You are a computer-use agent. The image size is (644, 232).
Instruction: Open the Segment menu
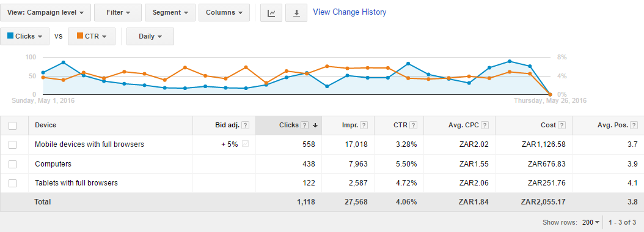pyautogui.click(x=170, y=13)
